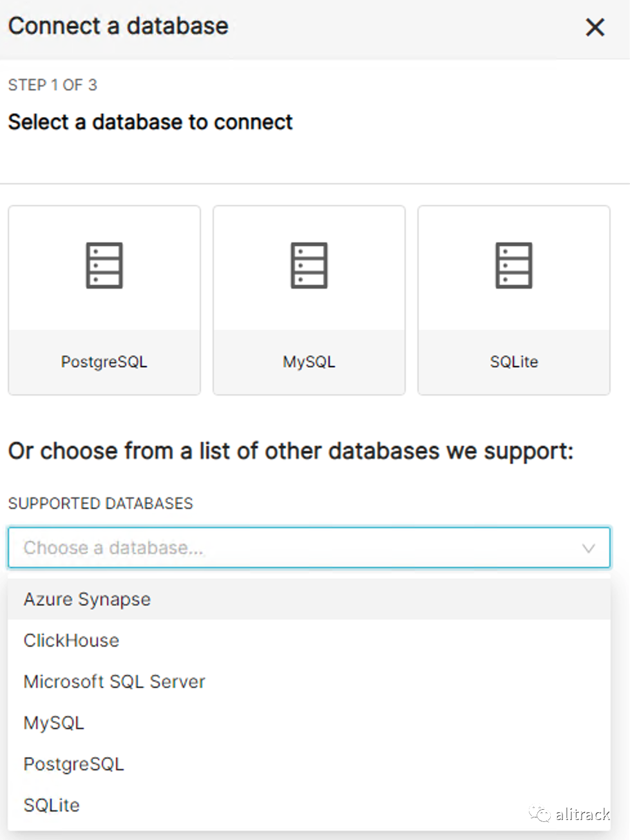Select MySQL from the dropdown list
Screen dimensions: 630x840
pos(54,723)
